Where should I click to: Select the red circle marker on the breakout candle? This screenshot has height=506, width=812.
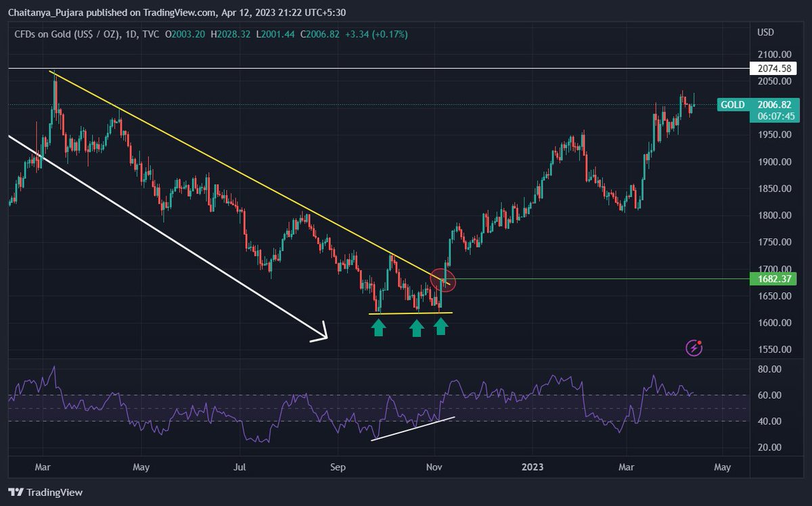443,279
